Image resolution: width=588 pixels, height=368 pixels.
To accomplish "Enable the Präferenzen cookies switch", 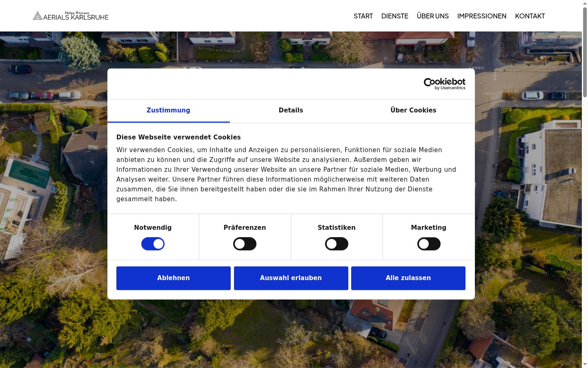I will tap(245, 244).
